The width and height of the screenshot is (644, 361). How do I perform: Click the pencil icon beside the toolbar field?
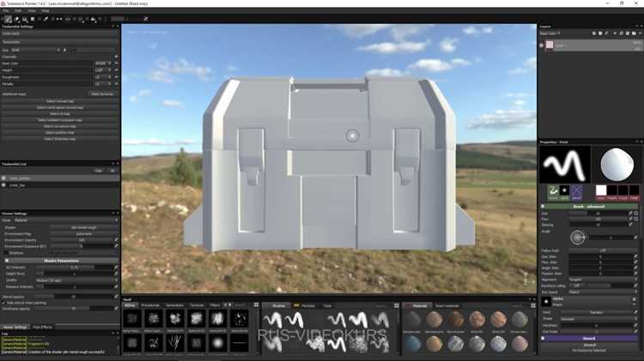tap(146, 19)
